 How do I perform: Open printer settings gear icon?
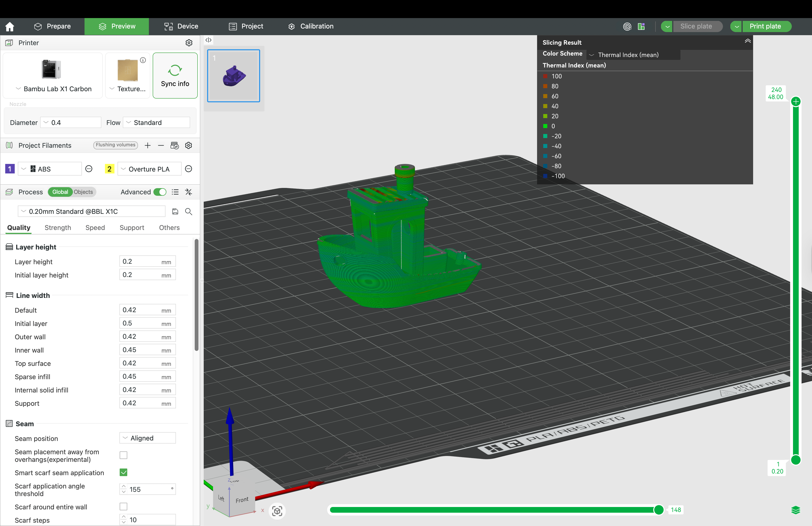(189, 43)
